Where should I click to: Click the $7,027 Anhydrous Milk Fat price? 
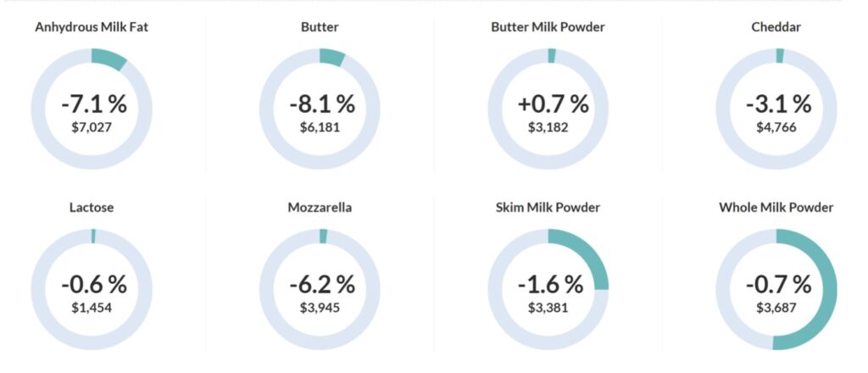pyautogui.click(x=92, y=128)
